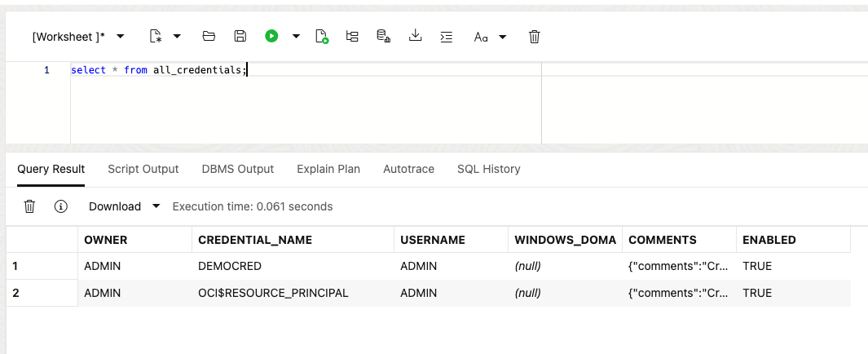Show query info via the circled i icon

(60, 206)
